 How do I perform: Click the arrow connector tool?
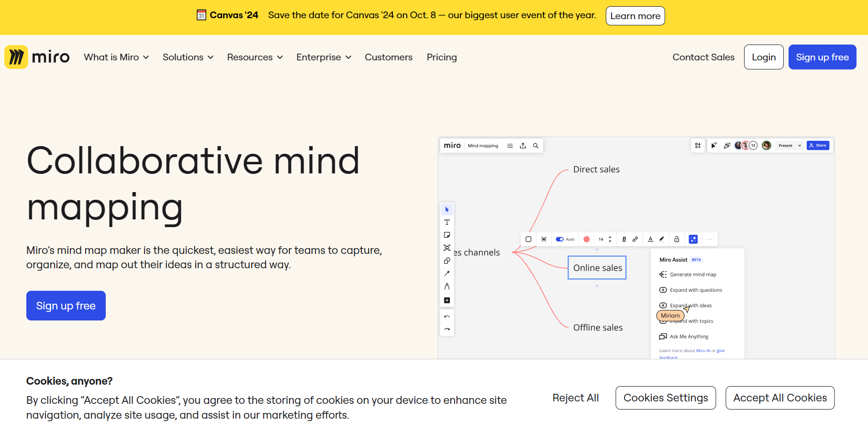pyautogui.click(x=446, y=274)
